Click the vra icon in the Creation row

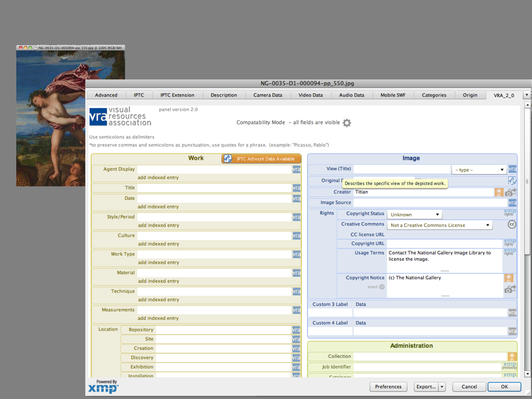(296, 348)
